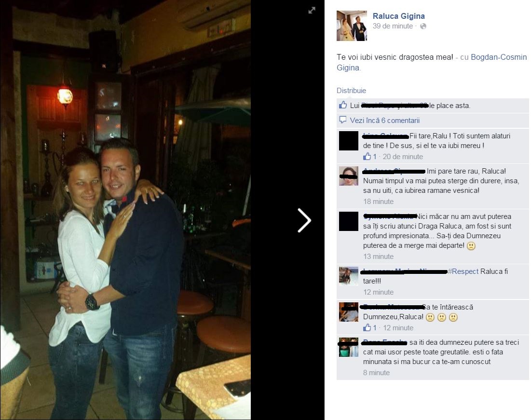Click the main couple photo
The height and width of the screenshot is (420, 531).
125,210
